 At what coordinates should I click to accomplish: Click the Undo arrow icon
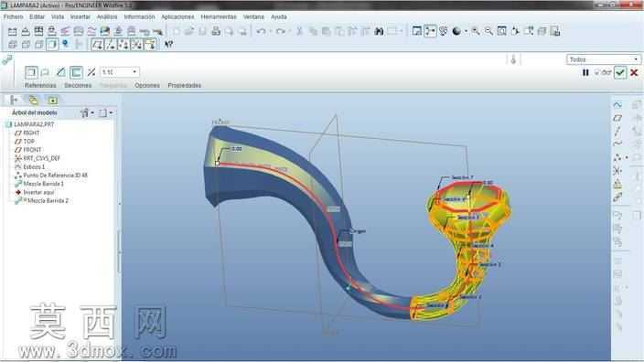261,31
